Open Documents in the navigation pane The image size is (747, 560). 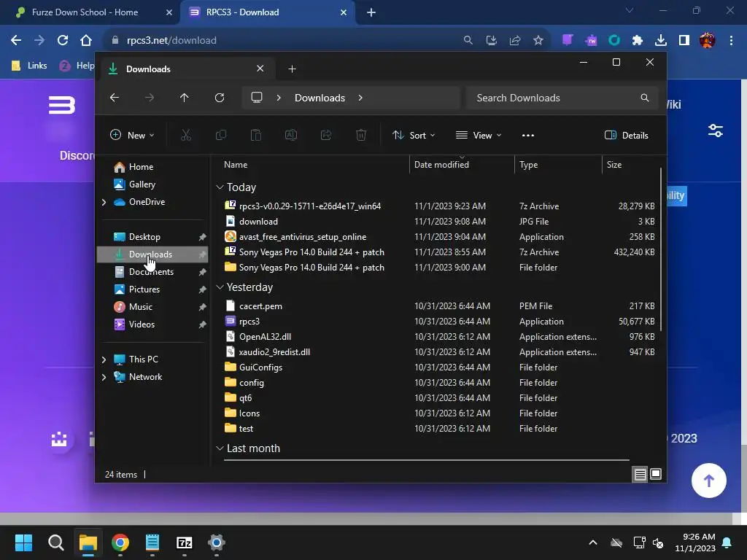coord(151,272)
